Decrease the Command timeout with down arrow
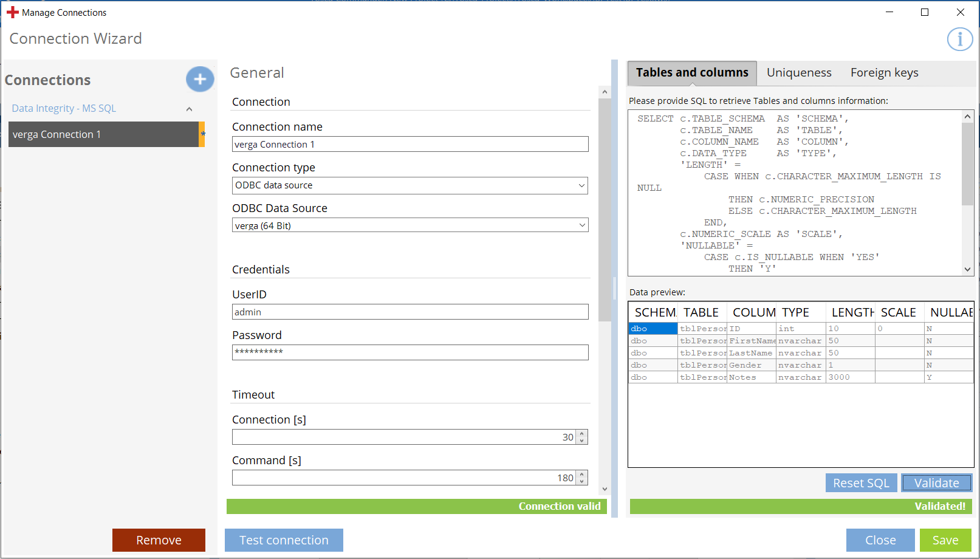The width and height of the screenshot is (980, 559). coord(582,481)
